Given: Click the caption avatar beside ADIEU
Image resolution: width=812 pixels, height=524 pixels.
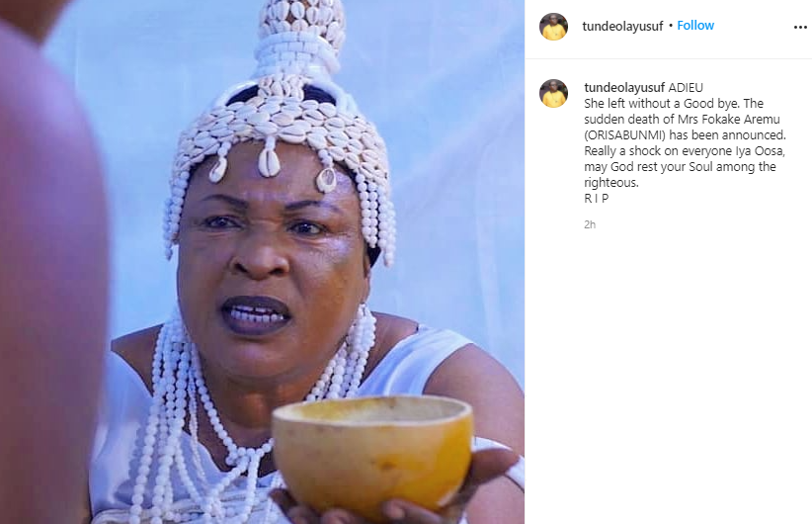Looking at the screenshot, I should 553,93.
